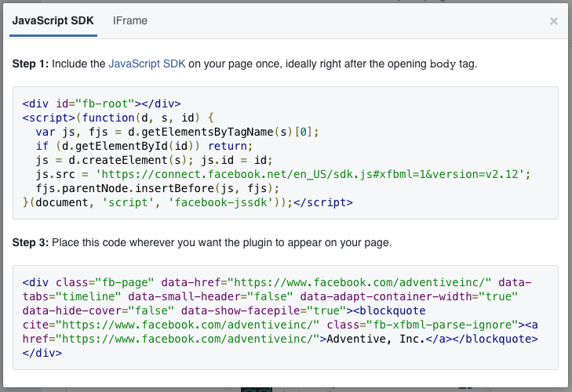Screen dimensions: 572x392
Task: Click the 'facebook-jssdk' string in the code
Action: 221,202
